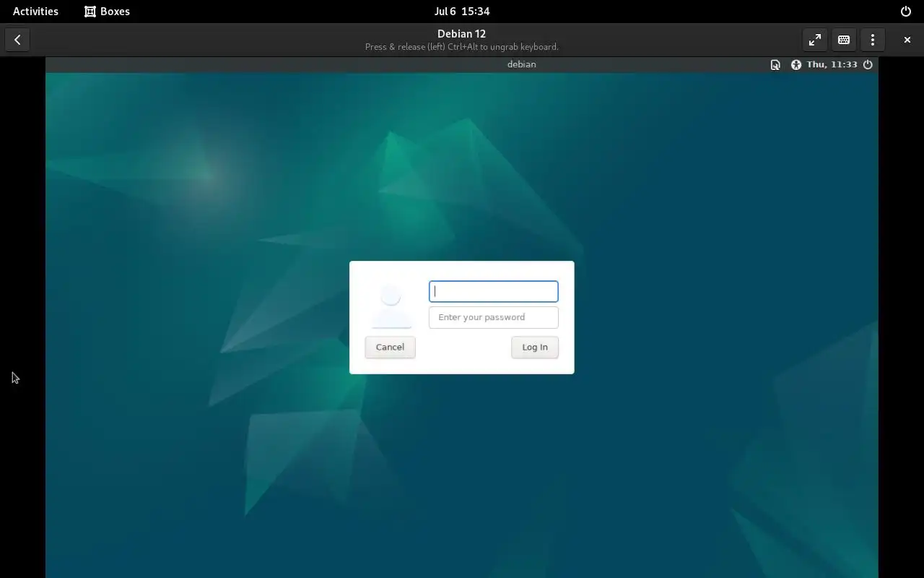Enter fullscreen mode for the Debian 12 box
Image resolution: width=924 pixels, height=578 pixels.
coord(815,40)
